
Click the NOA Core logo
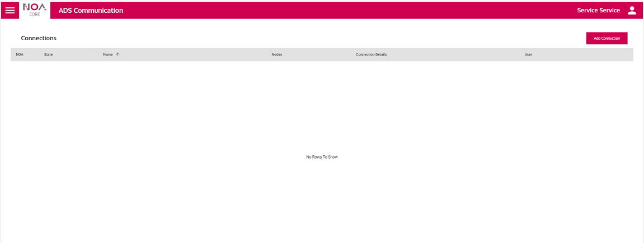tap(35, 10)
